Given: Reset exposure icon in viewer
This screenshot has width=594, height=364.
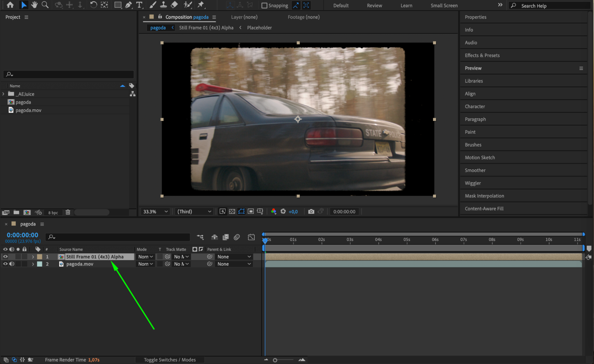Looking at the screenshot, I should click(x=283, y=212).
